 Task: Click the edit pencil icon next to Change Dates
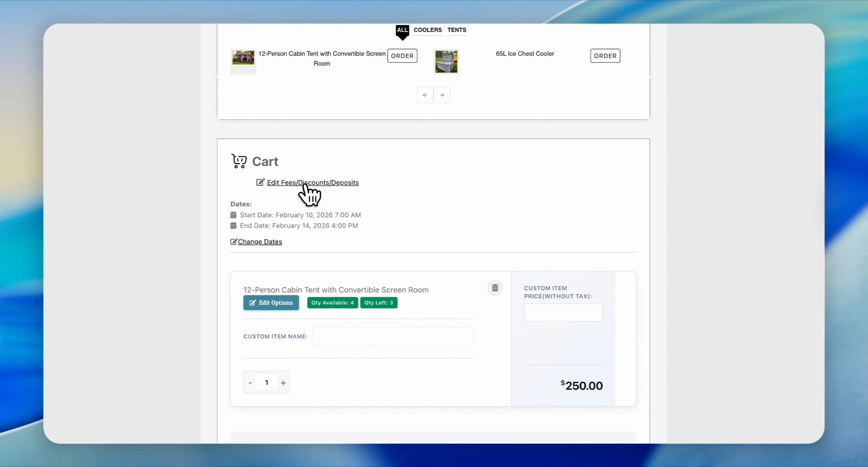pyautogui.click(x=233, y=242)
